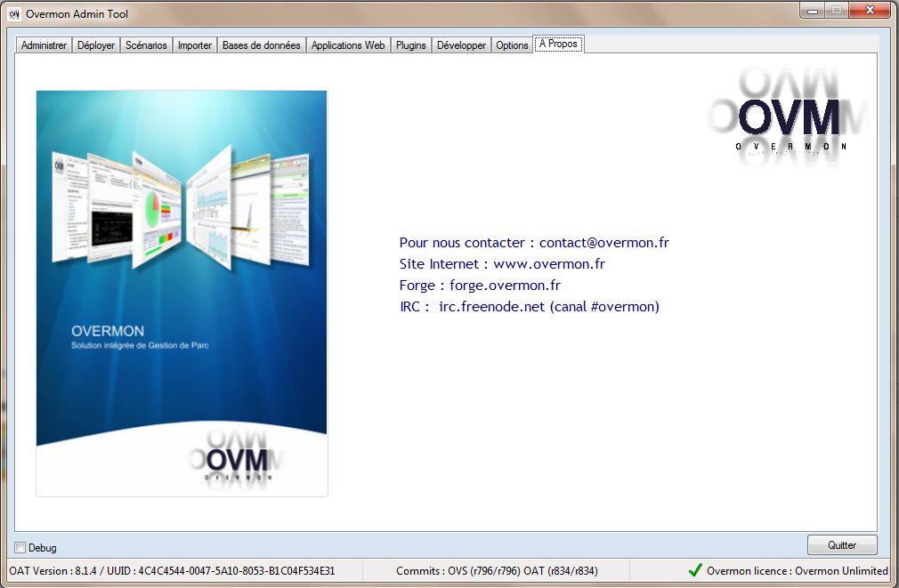Enable the Debug checkbox
This screenshot has height=588, width=899.
tap(20, 548)
